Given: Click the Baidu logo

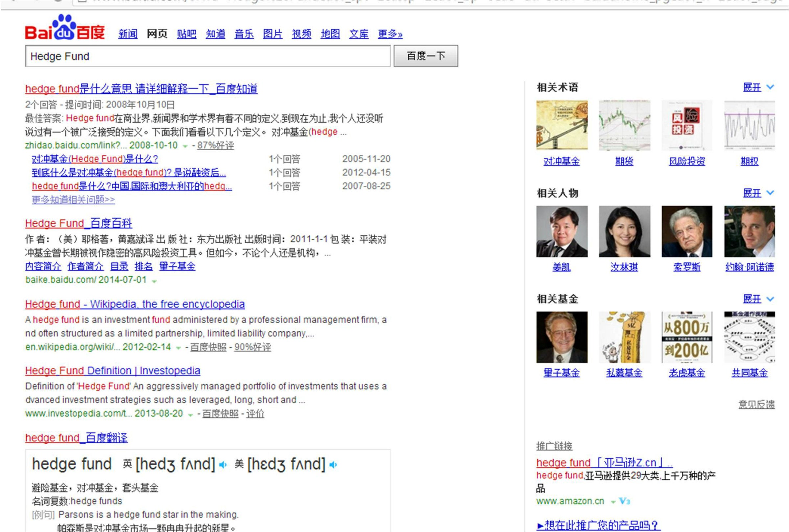Looking at the screenshot, I should pyautogui.click(x=65, y=28).
